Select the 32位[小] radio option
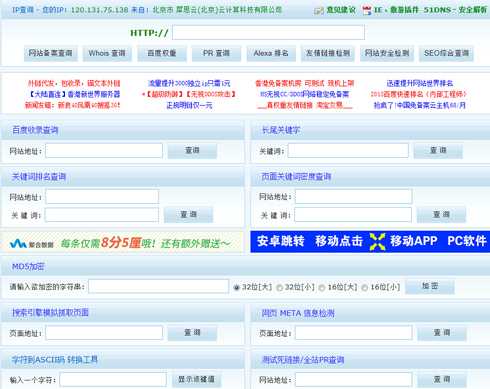Screen dimensions: 490x389 click(x=279, y=287)
